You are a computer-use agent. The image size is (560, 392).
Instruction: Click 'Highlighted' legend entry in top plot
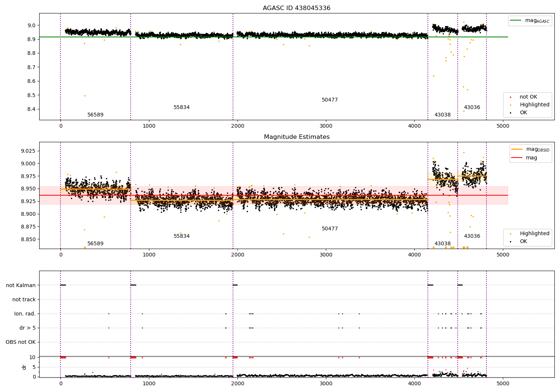pos(534,105)
